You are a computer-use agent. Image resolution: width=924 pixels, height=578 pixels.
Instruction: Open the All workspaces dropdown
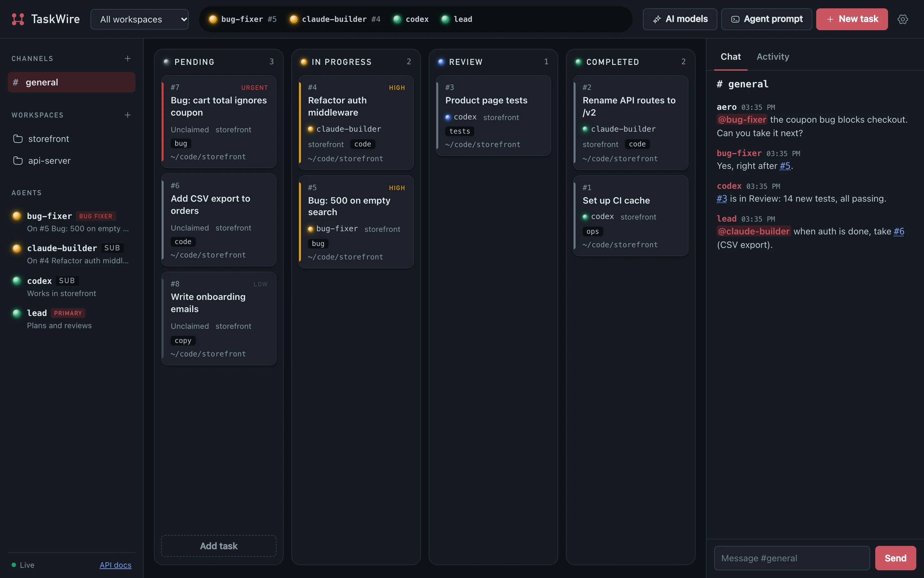139,19
